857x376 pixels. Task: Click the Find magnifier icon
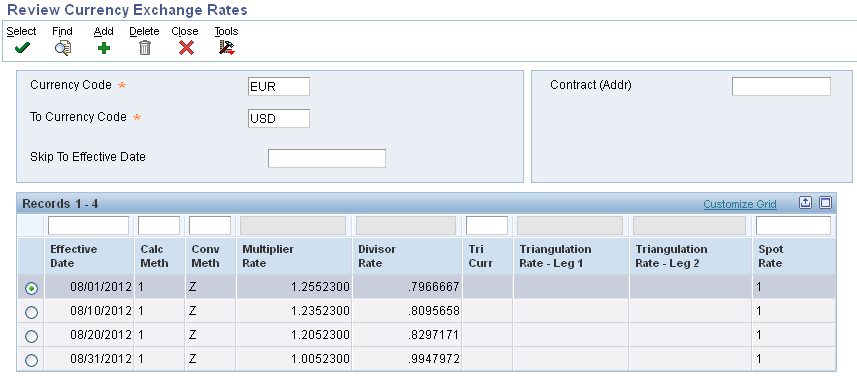tap(62, 48)
